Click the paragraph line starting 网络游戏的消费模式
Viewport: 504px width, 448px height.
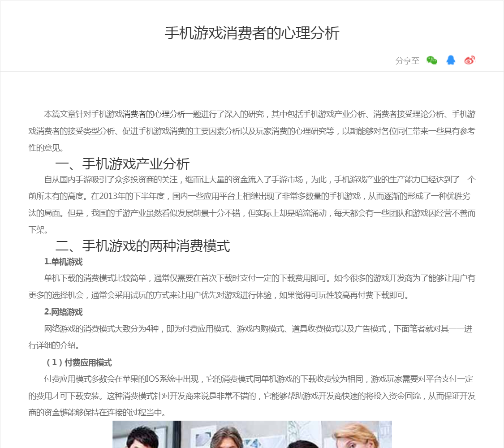point(258,328)
